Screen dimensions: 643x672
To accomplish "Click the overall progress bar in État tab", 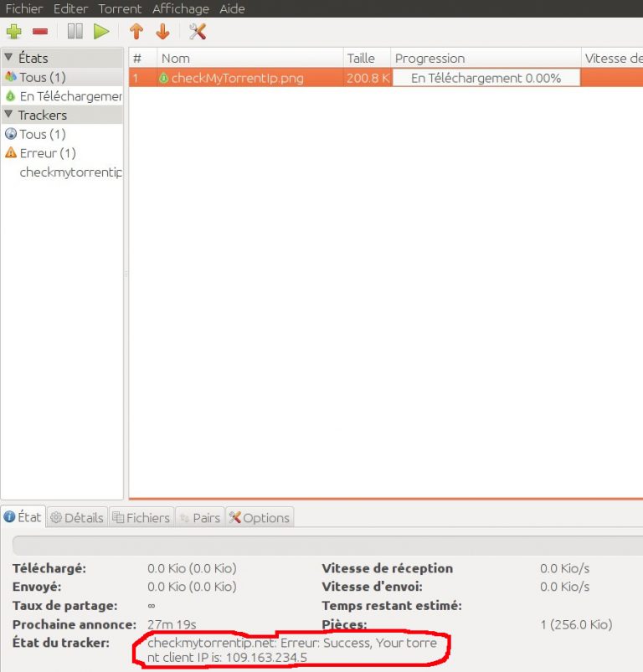I will pyautogui.click(x=328, y=545).
